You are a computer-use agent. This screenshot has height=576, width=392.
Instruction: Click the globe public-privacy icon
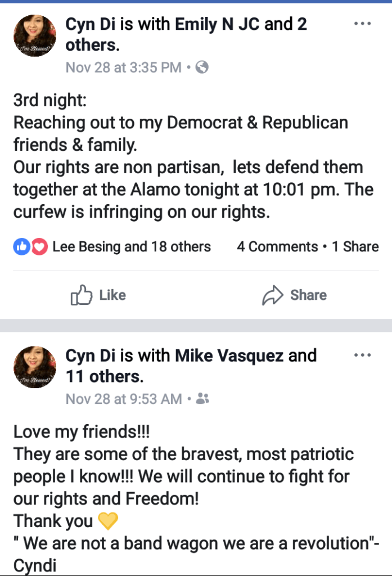coord(202,67)
